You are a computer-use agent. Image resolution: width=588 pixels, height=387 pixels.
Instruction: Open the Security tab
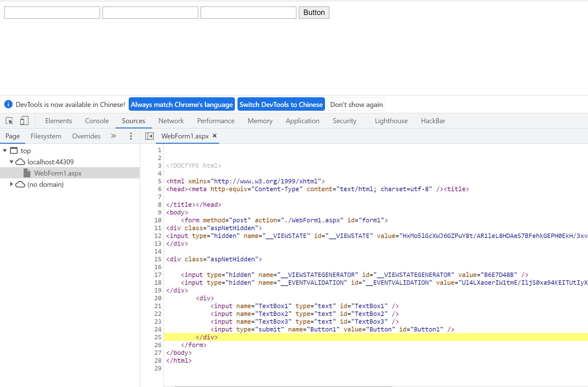coord(344,121)
